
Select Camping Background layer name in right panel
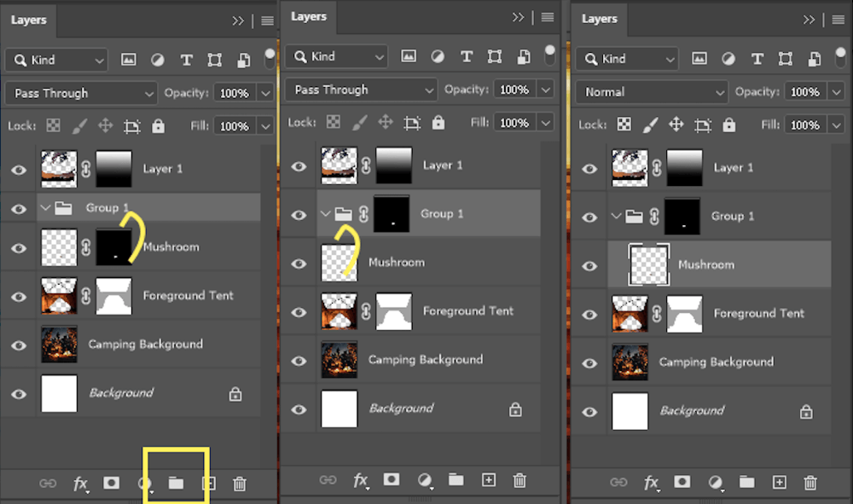pos(716,362)
